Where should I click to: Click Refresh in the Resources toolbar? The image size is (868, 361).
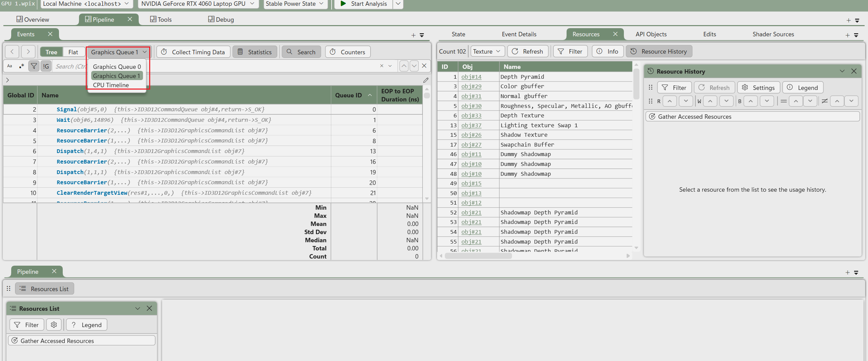[x=528, y=51]
